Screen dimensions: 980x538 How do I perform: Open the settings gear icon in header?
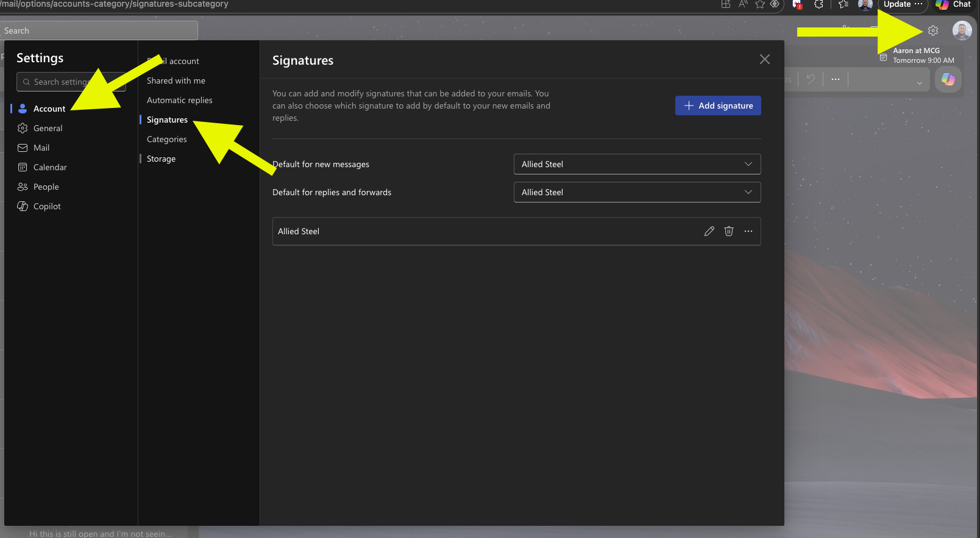click(x=932, y=30)
